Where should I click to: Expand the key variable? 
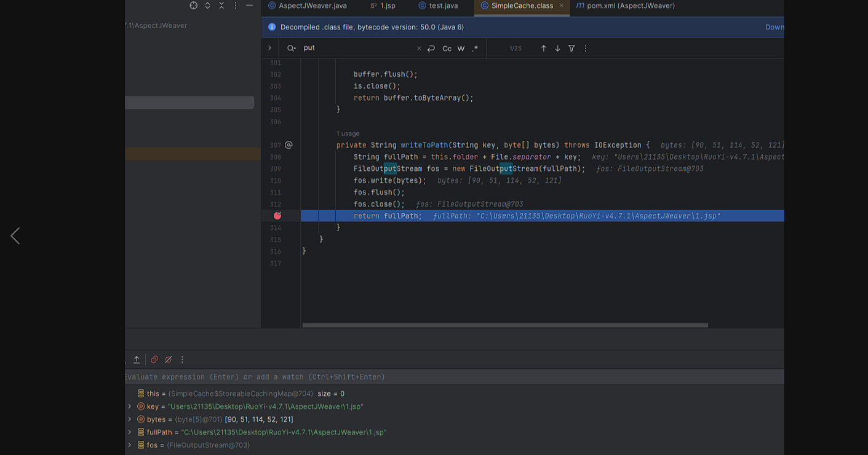point(129,406)
